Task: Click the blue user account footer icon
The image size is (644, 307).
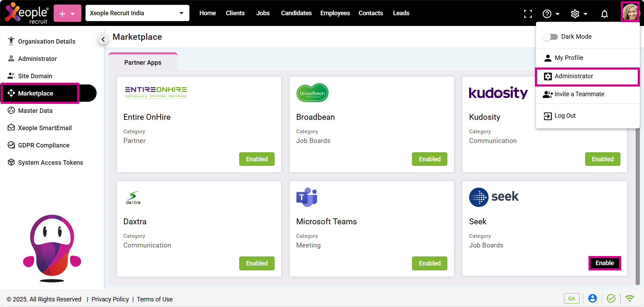Action: pos(592,298)
